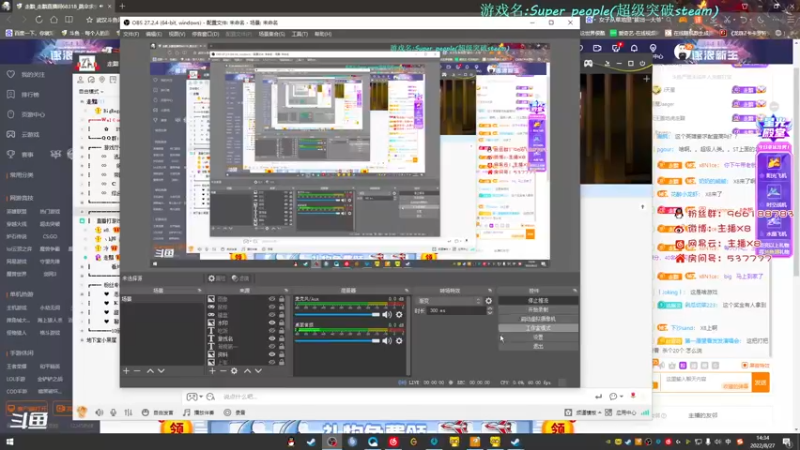Click microphone icon in bottom voice toolbar
The width and height of the screenshot is (800, 450).
(113, 412)
